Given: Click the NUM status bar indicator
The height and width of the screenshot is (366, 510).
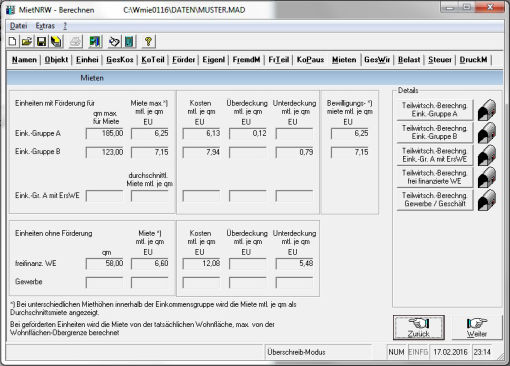Looking at the screenshot, I should [x=396, y=352].
